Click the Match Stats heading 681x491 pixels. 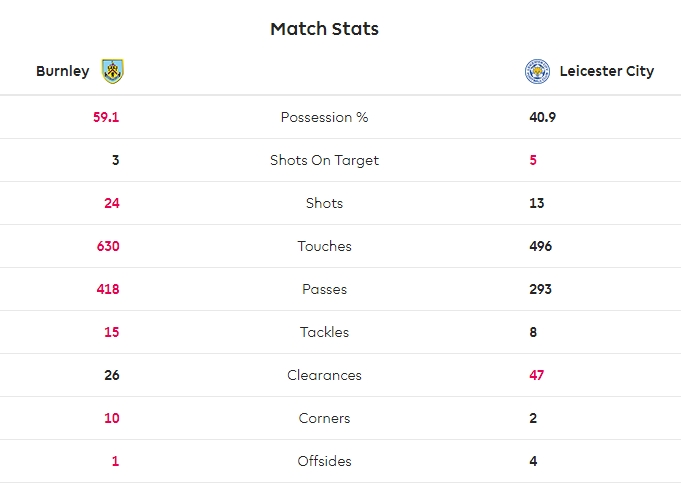click(324, 29)
